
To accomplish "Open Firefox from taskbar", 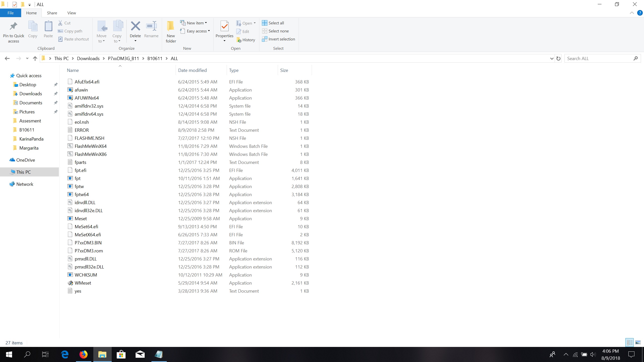I will pos(84,354).
